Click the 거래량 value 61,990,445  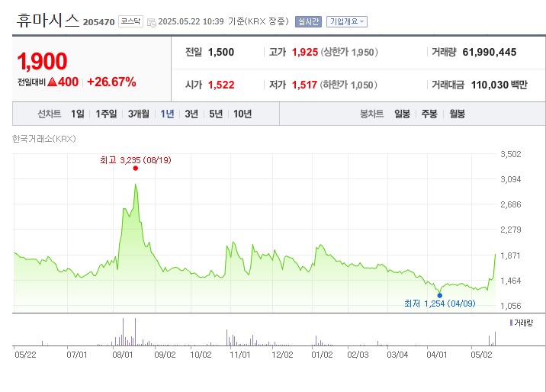(x=490, y=52)
